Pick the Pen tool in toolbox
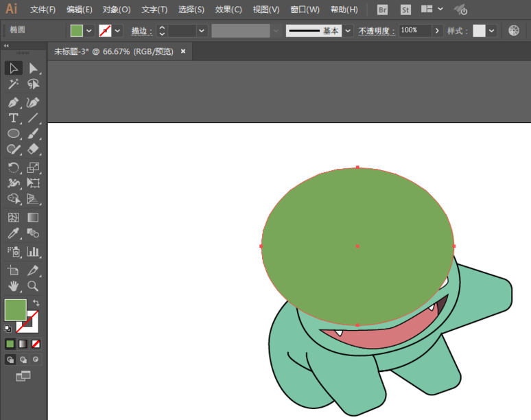Image resolution: width=531 pixels, height=420 pixels. pyautogui.click(x=13, y=102)
